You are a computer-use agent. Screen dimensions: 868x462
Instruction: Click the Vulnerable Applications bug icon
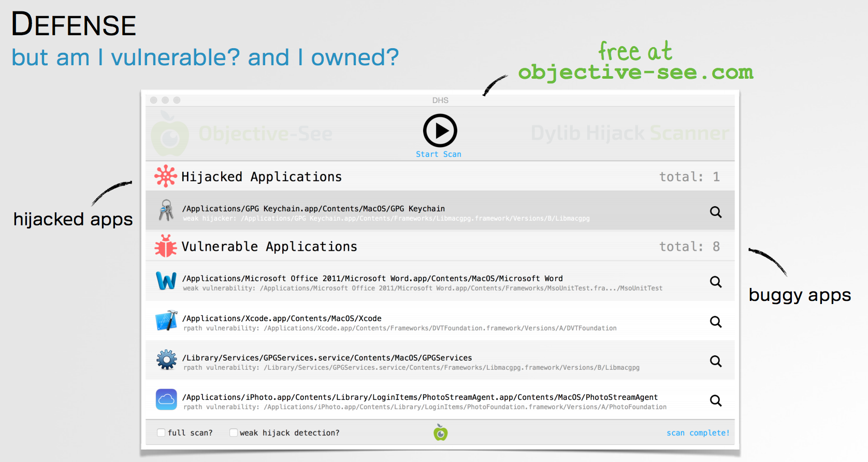[166, 246]
